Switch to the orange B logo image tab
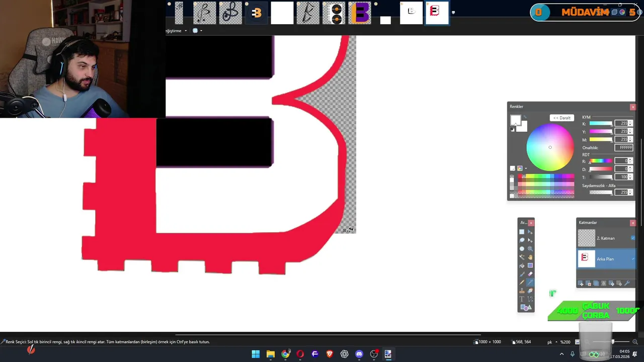The width and height of the screenshot is (644, 362). coord(257,13)
